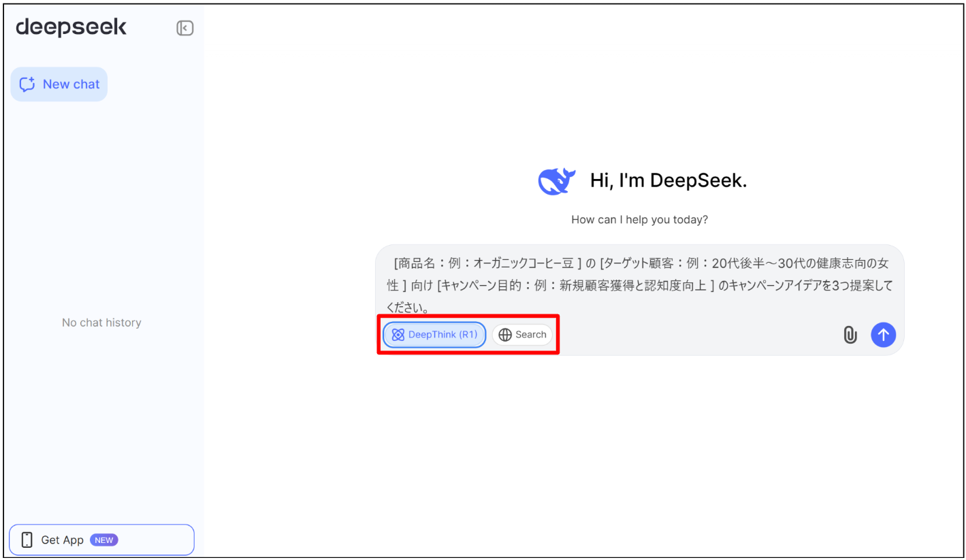Open the Get App button
Screen dimensions: 966x560
[x=101, y=540]
